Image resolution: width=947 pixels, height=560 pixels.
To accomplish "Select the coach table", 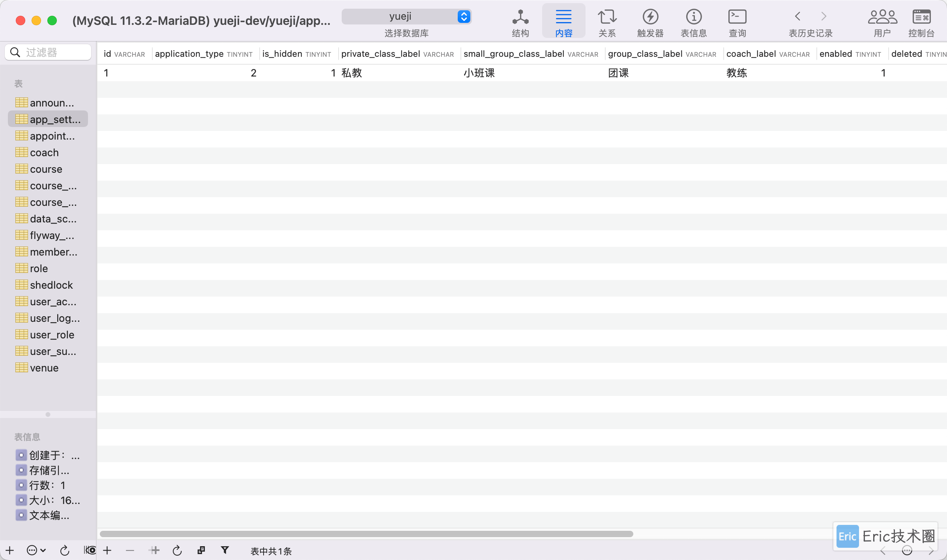I will tap(48, 152).
